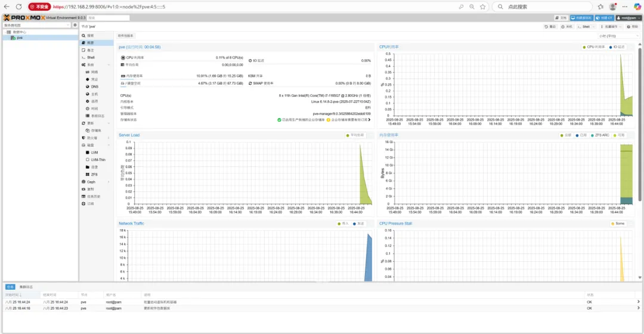This screenshot has height=334, width=644.
Task: Click the 创建虚拟机 (Create VM) button
Action: click(581, 18)
